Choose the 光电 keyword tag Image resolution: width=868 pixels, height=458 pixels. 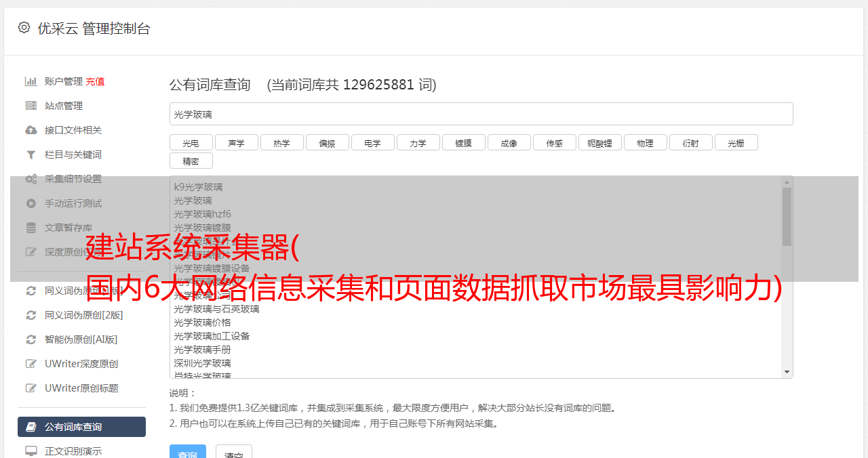[x=191, y=143]
